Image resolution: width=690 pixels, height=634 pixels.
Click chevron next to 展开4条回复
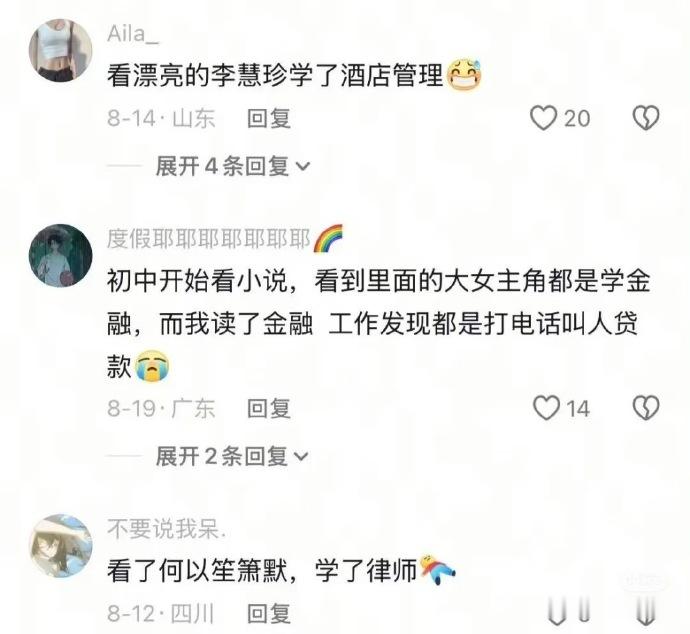[x=303, y=167]
